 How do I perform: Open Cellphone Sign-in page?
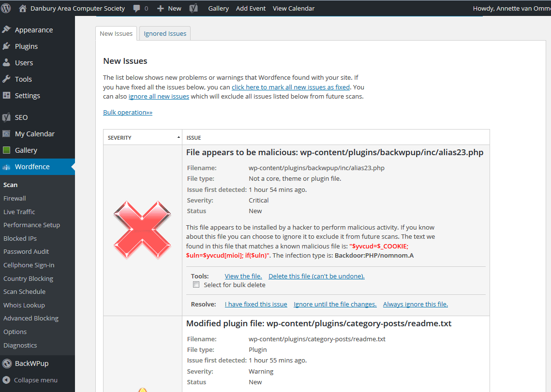tap(29, 265)
